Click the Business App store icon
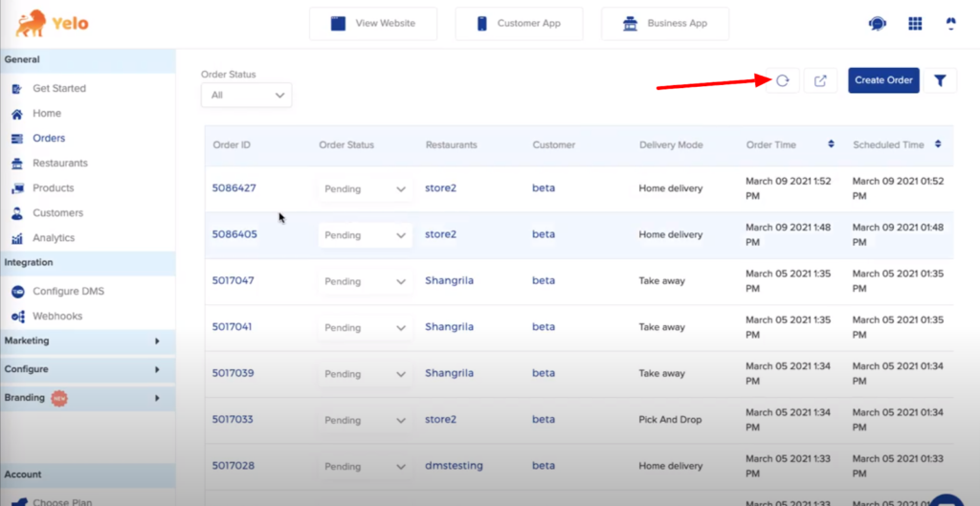This screenshot has height=506, width=980. coord(630,24)
